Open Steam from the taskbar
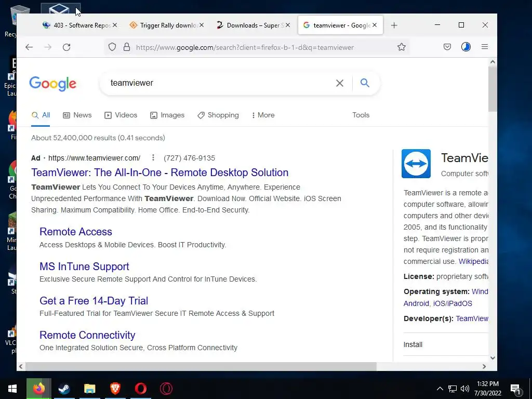Viewport: 532px width, 399px height. [64, 389]
